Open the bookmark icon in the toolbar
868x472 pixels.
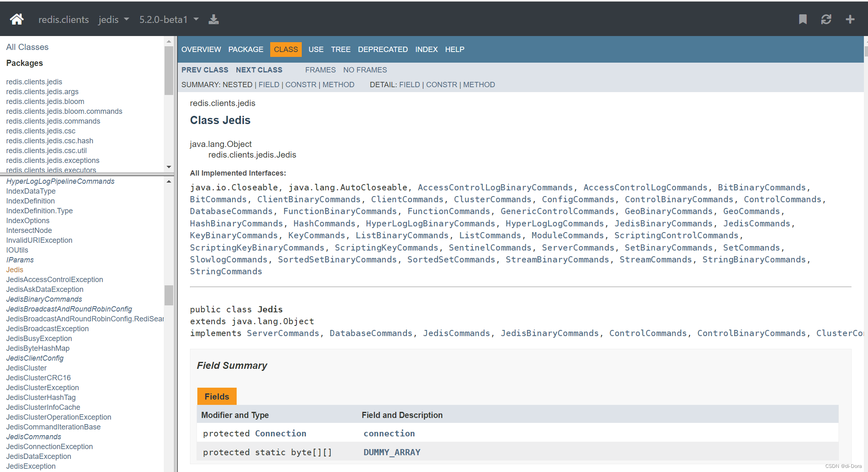802,19
